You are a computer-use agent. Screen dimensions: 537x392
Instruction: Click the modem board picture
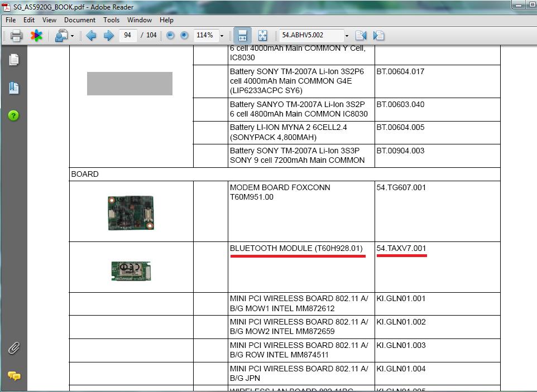(x=131, y=213)
